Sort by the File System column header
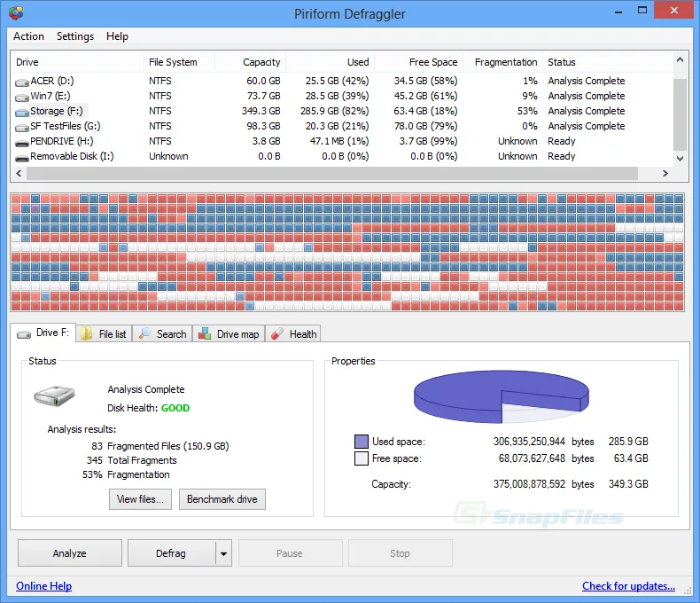Screen dimensions: 700x603 180,62
